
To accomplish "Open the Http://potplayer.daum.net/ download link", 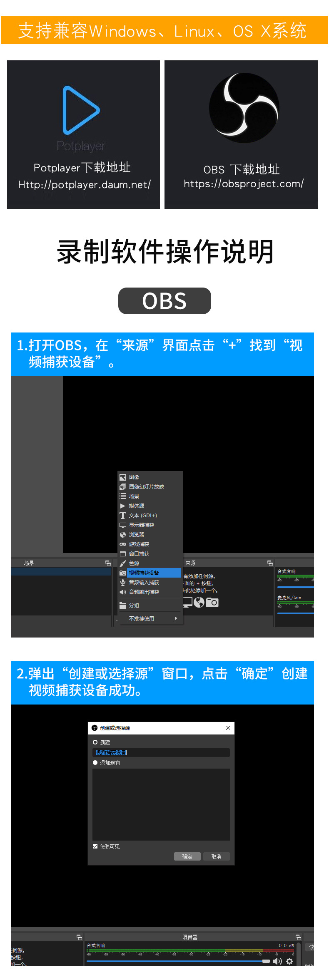I will pyautogui.click(x=85, y=184).
